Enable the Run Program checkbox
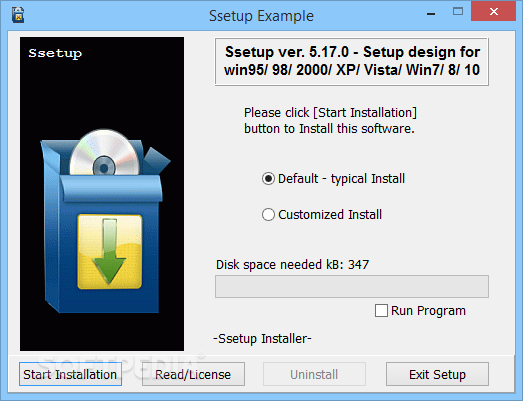523x401 pixels. point(381,311)
